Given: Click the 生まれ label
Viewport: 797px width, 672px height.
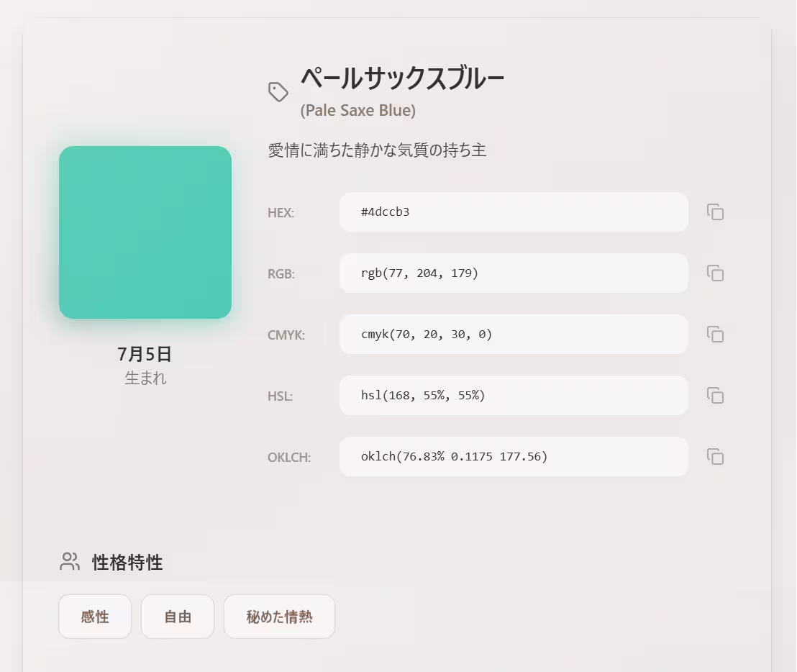Looking at the screenshot, I should [x=145, y=378].
